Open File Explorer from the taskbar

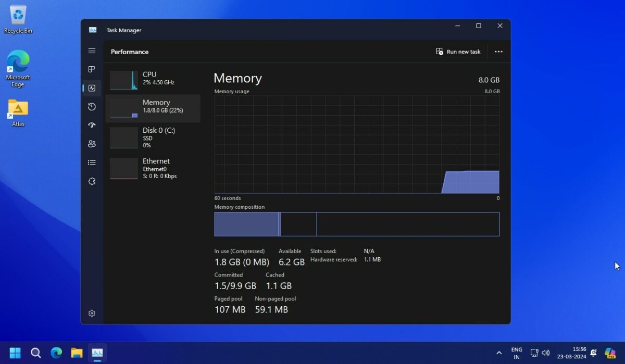coord(77,353)
